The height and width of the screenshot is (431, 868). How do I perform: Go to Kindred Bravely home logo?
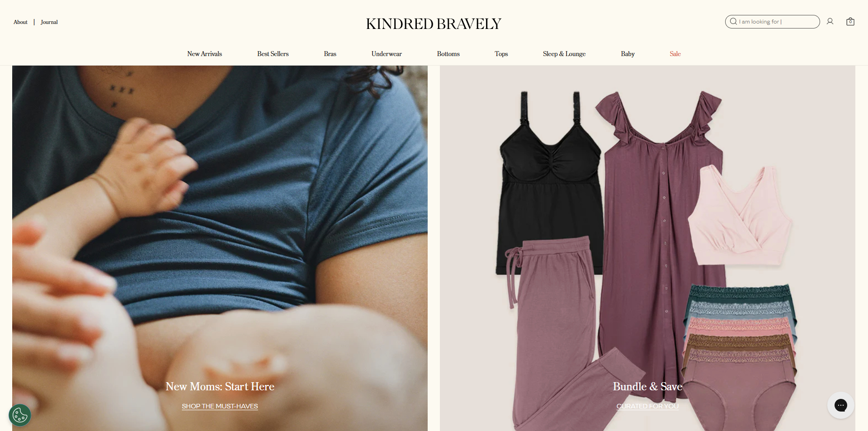[434, 24]
